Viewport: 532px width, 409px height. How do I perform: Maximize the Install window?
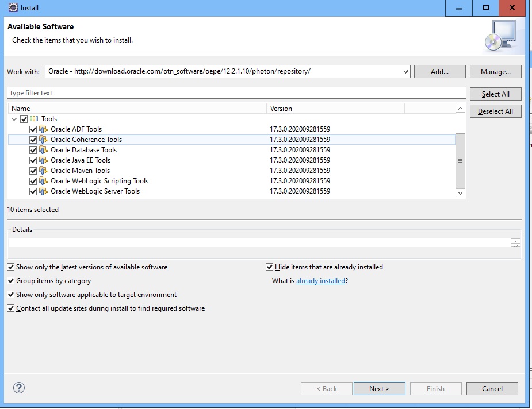pyautogui.click(x=486, y=8)
